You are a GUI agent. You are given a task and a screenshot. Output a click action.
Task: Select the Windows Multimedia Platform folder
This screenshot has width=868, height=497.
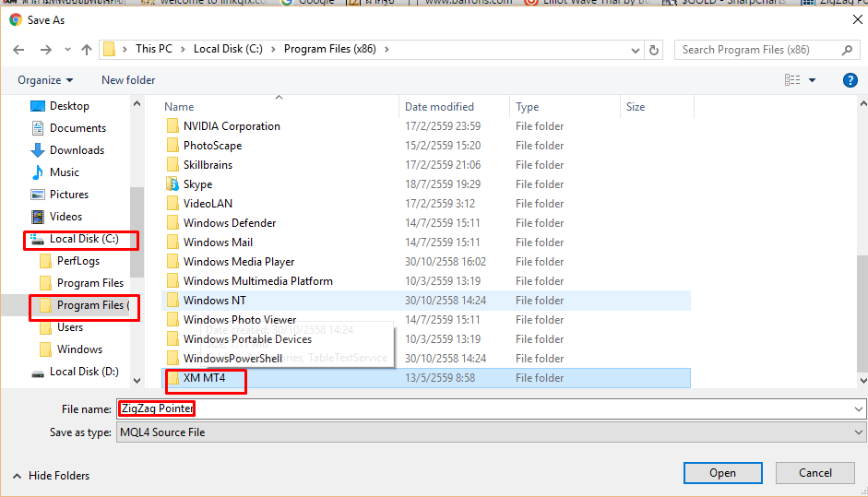coord(258,281)
